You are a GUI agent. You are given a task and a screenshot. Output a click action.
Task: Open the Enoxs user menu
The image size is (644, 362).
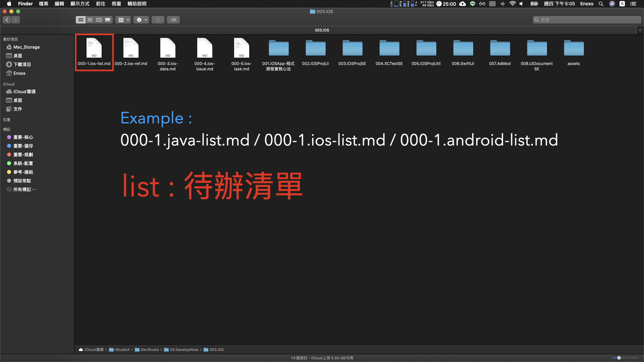click(587, 4)
